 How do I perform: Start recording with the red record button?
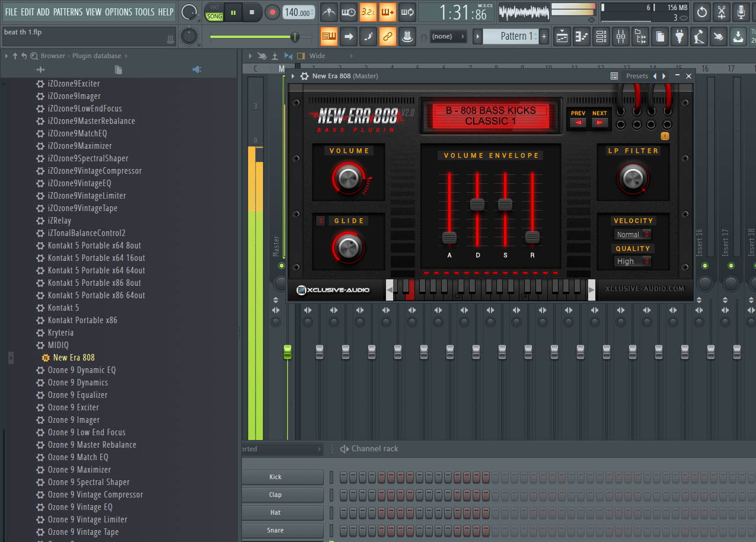coord(272,12)
